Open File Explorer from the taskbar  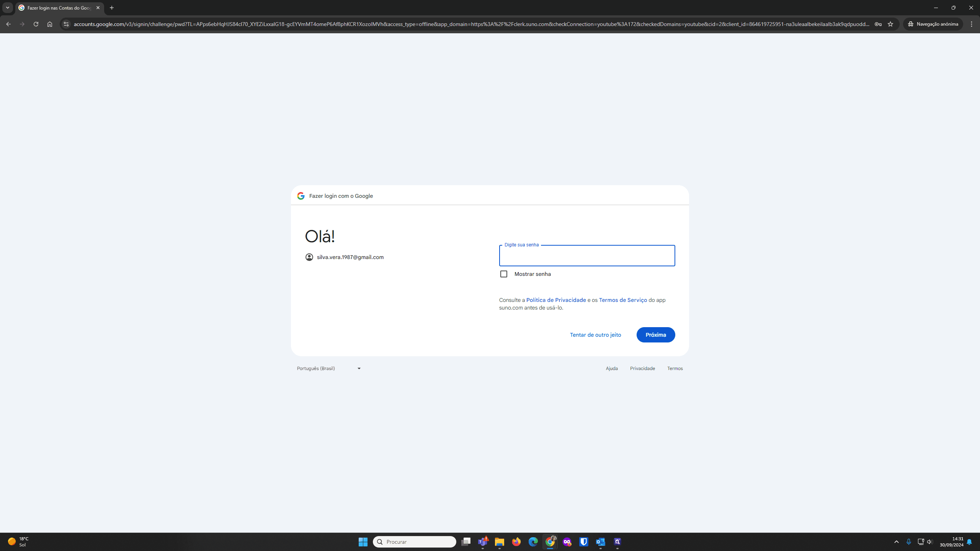click(500, 542)
